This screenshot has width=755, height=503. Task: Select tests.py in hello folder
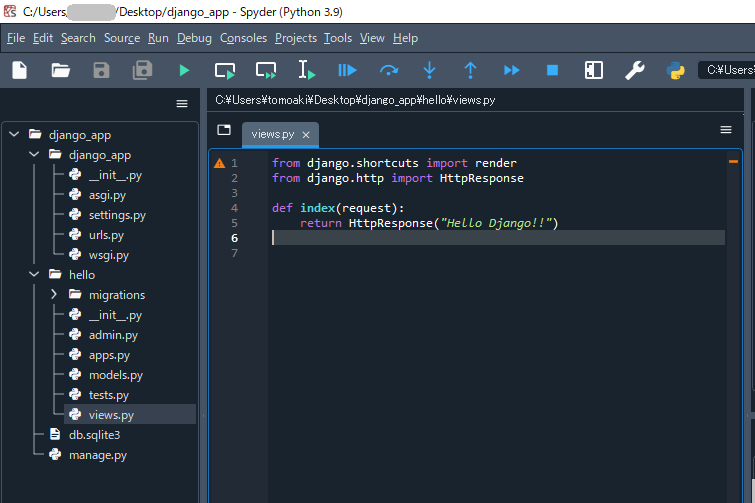pos(109,395)
